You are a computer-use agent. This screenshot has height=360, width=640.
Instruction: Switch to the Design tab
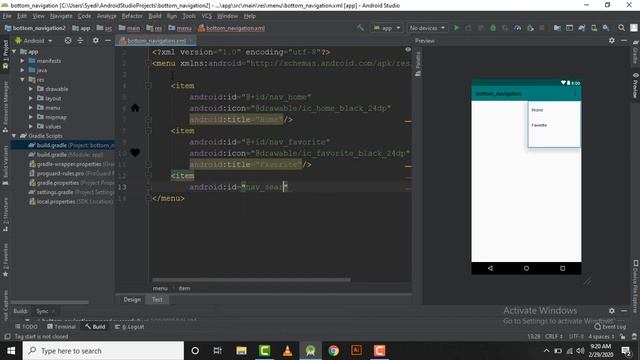(x=132, y=300)
